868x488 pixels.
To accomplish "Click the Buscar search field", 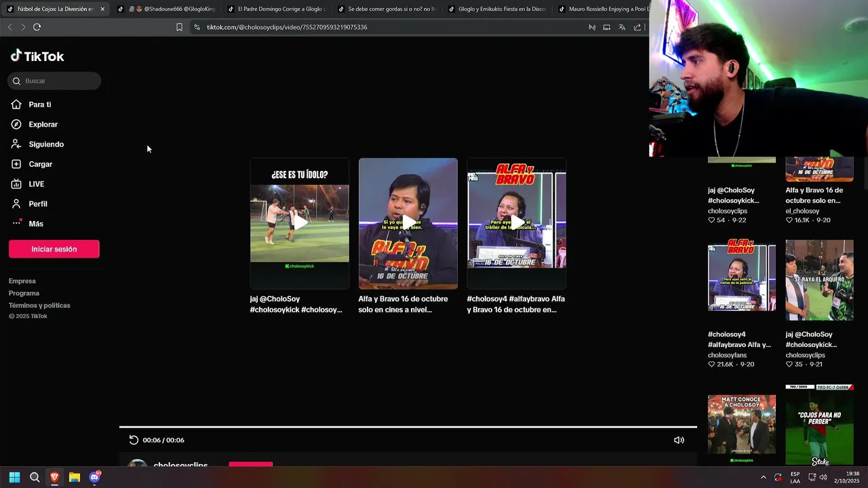I will point(54,81).
